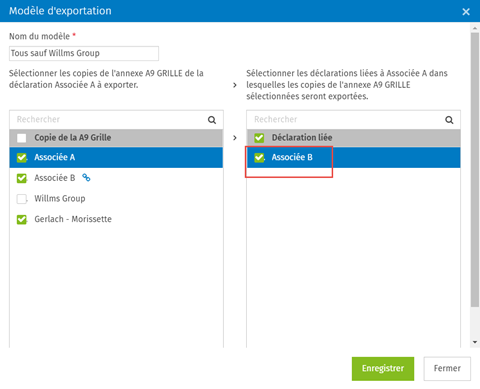Click the link icon beside Associée B
480x389 pixels.
(86, 178)
